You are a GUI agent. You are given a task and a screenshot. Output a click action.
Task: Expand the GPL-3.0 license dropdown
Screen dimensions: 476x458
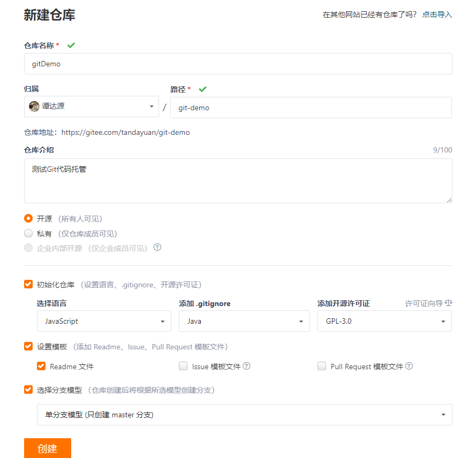click(x=384, y=321)
